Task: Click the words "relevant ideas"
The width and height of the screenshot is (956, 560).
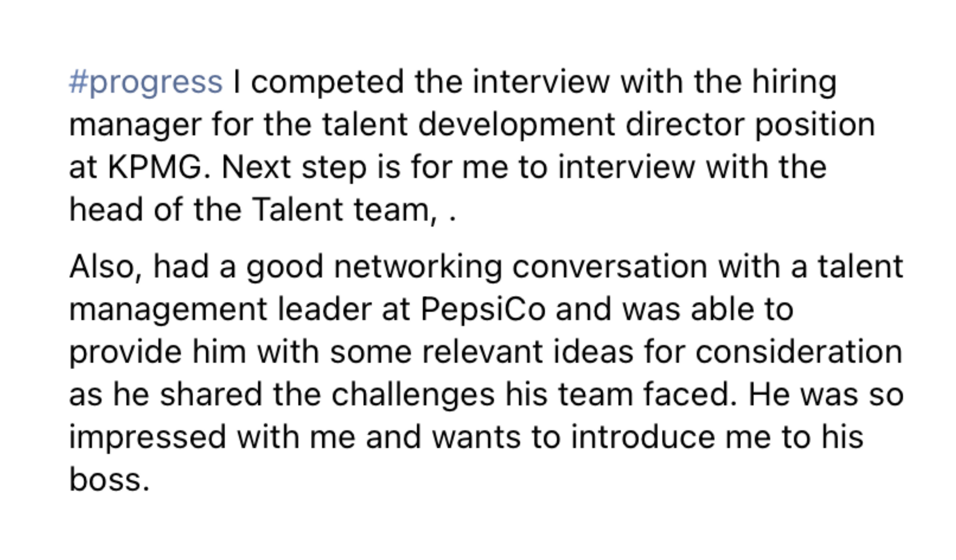Action: click(528, 352)
